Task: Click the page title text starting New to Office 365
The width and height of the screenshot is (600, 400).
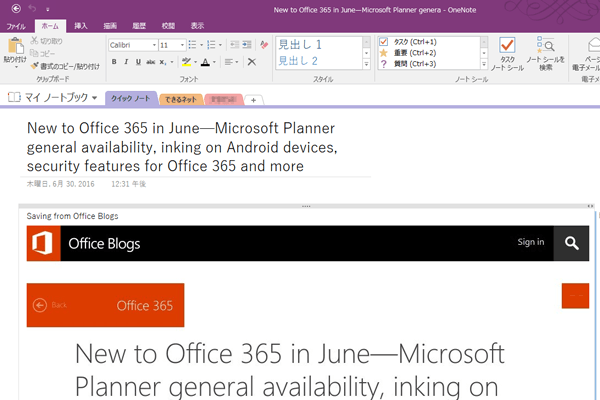Action: tap(182, 147)
